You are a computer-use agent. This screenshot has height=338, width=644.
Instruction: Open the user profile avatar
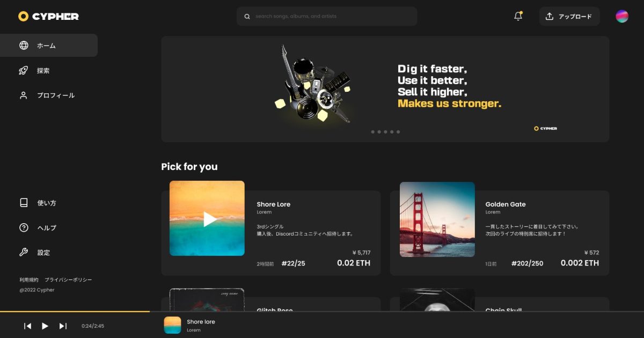(x=621, y=16)
